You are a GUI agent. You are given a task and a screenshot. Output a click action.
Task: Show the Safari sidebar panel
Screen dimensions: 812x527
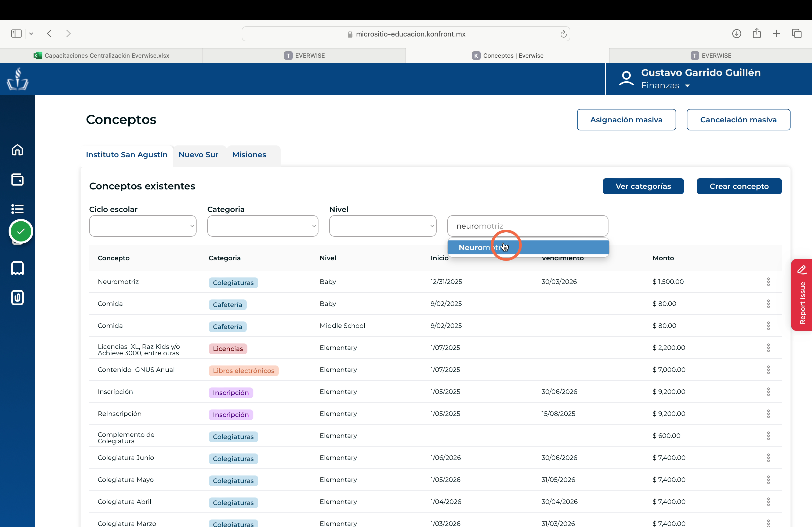tap(16, 33)
